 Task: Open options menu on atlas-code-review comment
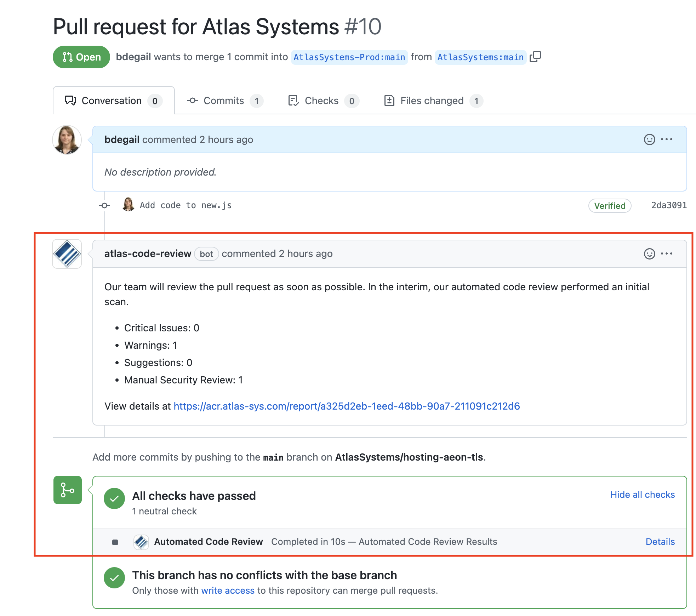(667, 254)
